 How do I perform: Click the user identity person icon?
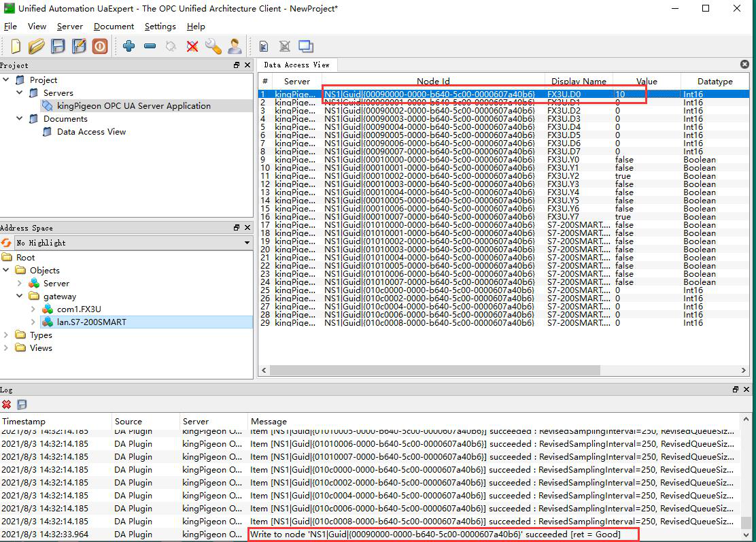[235, 46]
